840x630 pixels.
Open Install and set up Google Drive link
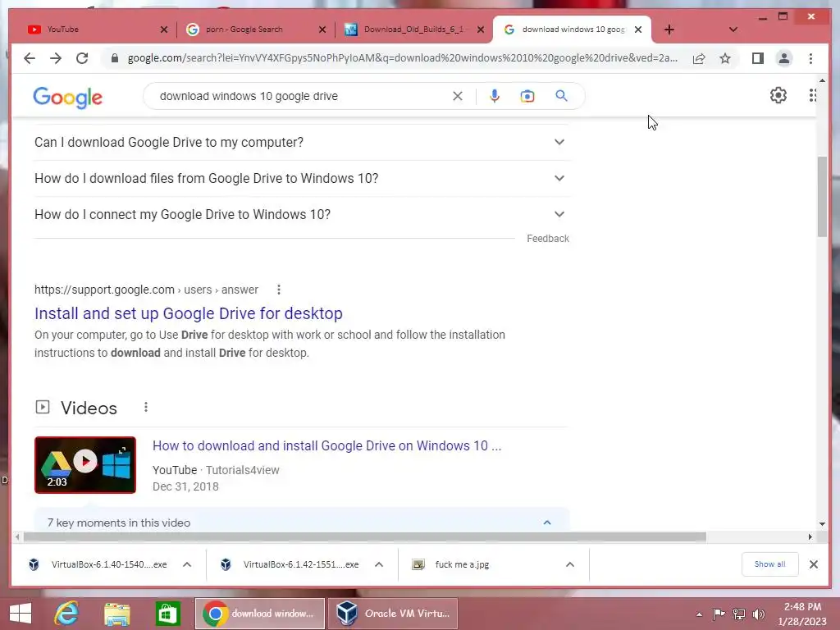189,313
